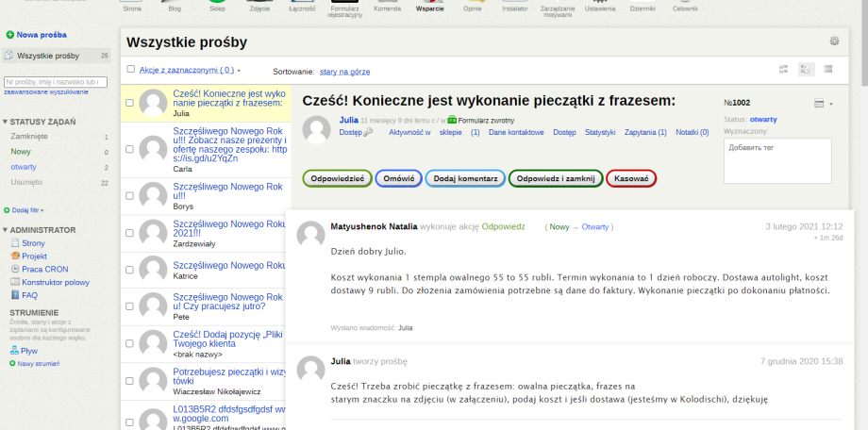This screenshot has height=430, width=868.
Task: Open the Dodaj filtr dropdown arrow
Action: [42, 211]
